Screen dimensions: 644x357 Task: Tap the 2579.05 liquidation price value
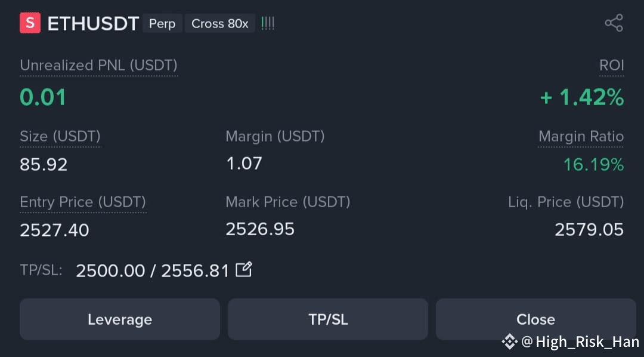[x=589, y=229]
